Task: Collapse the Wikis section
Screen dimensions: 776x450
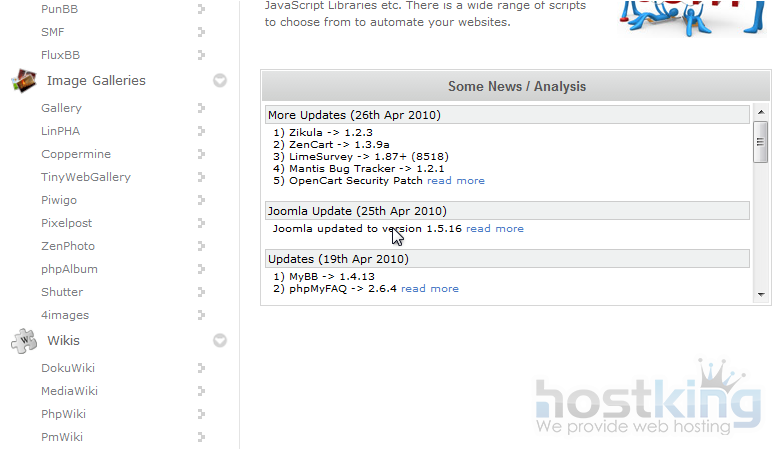Action: pyautogui.click(x=220, y=341)
